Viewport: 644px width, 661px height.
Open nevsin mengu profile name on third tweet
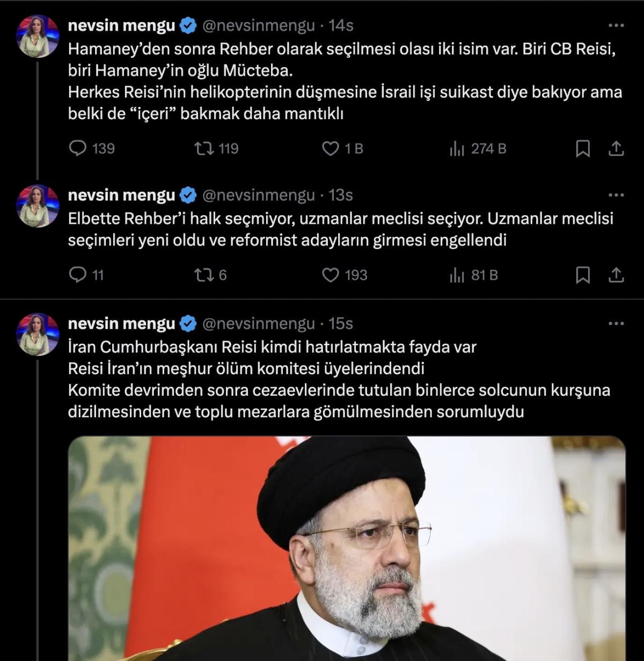click(x=121, y=323)
